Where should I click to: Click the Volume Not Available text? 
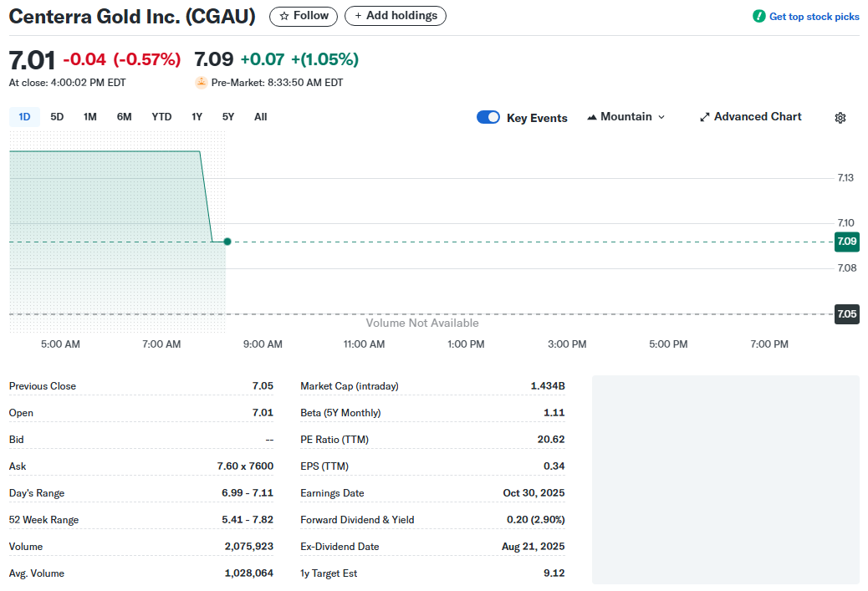421,323
